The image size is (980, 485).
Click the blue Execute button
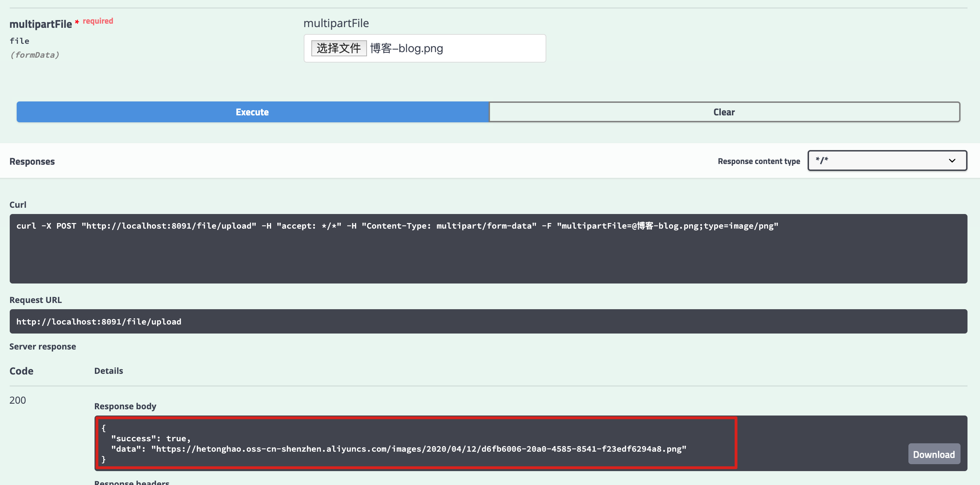click(252, 112)
